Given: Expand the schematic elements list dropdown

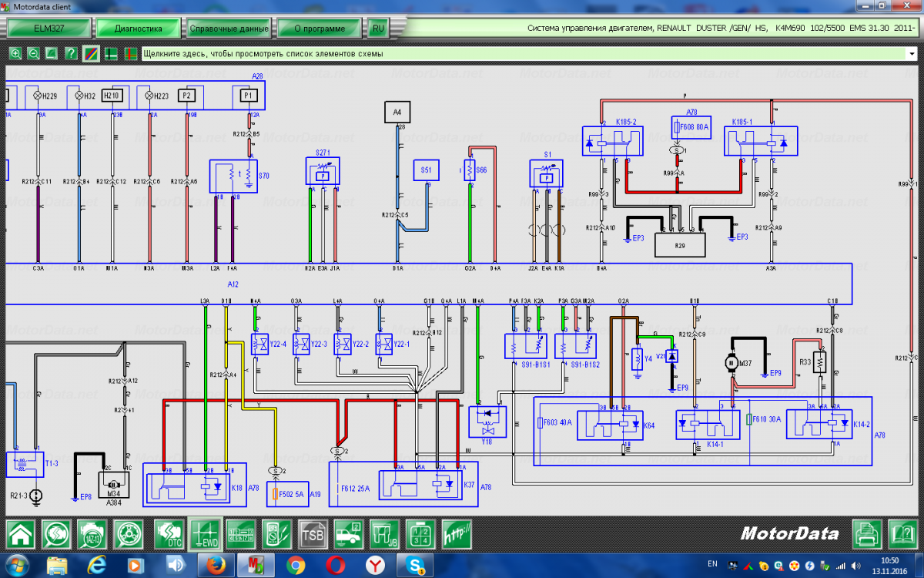Looking at the screenshot, I should (x=912, y=54).
